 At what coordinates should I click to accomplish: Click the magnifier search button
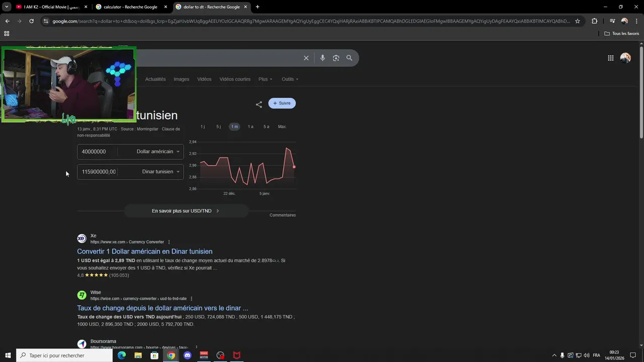coord(349,58)
